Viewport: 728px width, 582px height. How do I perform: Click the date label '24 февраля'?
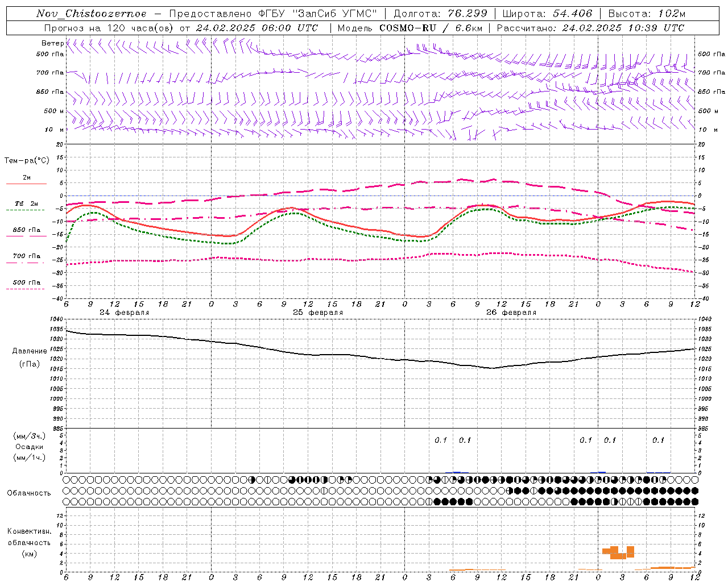tap(125, 313)
